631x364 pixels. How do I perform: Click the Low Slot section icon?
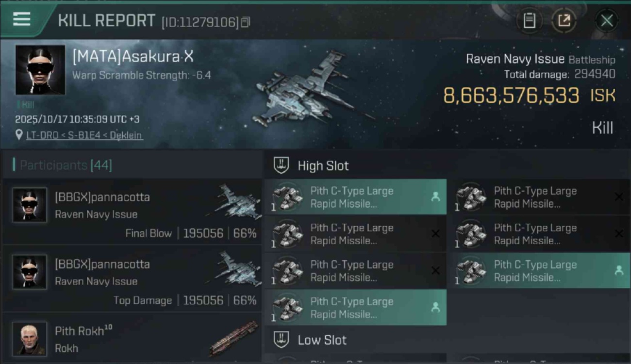[x=282, y=340]
